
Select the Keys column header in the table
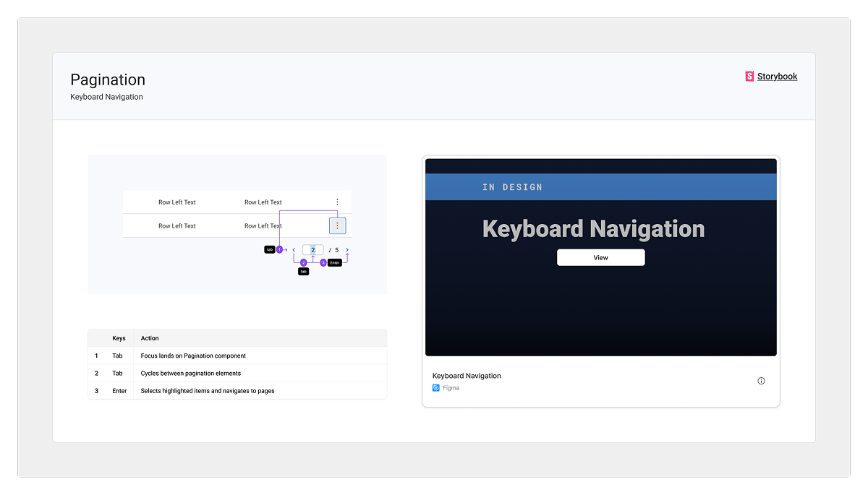point(119,337)
